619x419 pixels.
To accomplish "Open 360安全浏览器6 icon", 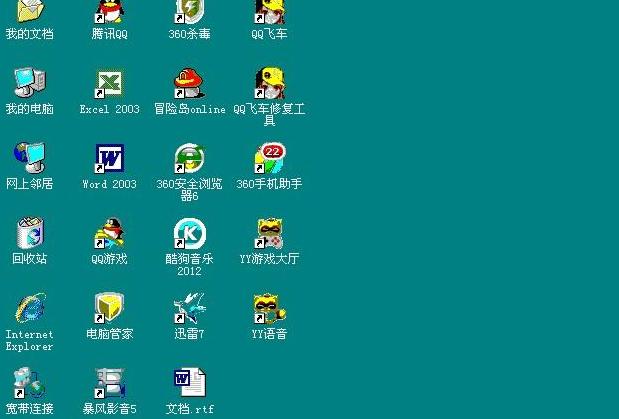I will click(189, 158).
